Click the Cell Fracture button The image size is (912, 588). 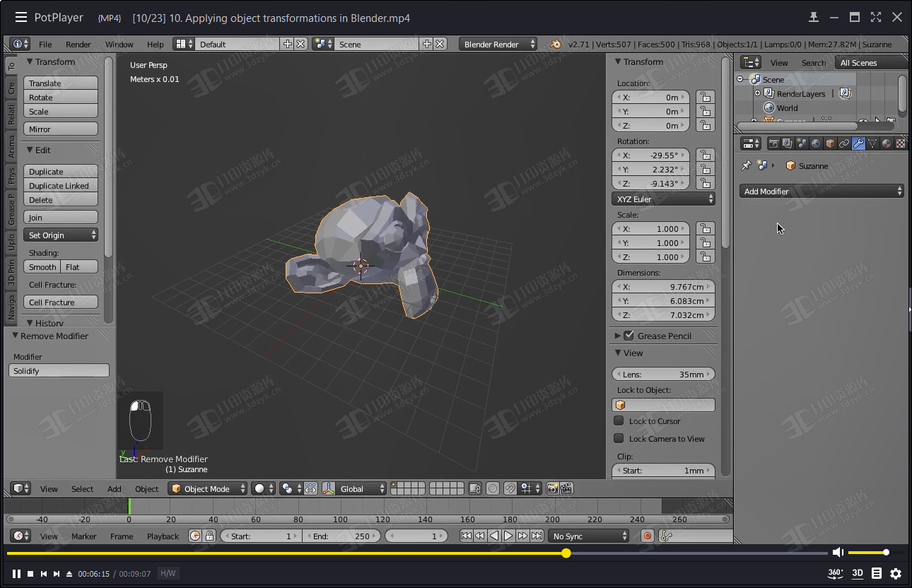[x=61, y=302]
